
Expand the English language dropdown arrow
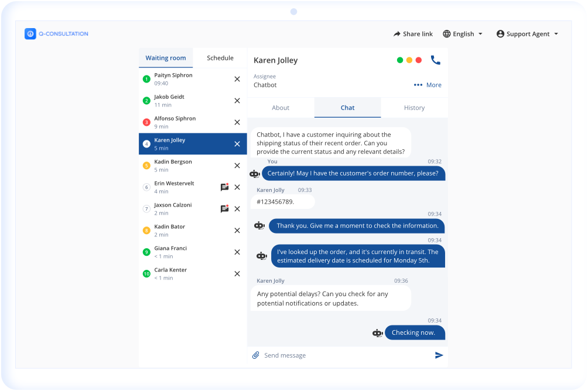click(x=480, y=34)
